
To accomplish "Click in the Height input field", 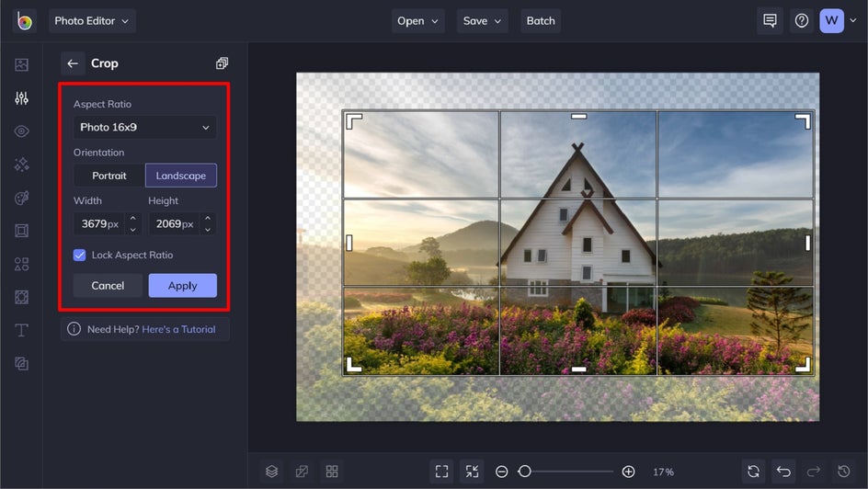I will point(175,224).
